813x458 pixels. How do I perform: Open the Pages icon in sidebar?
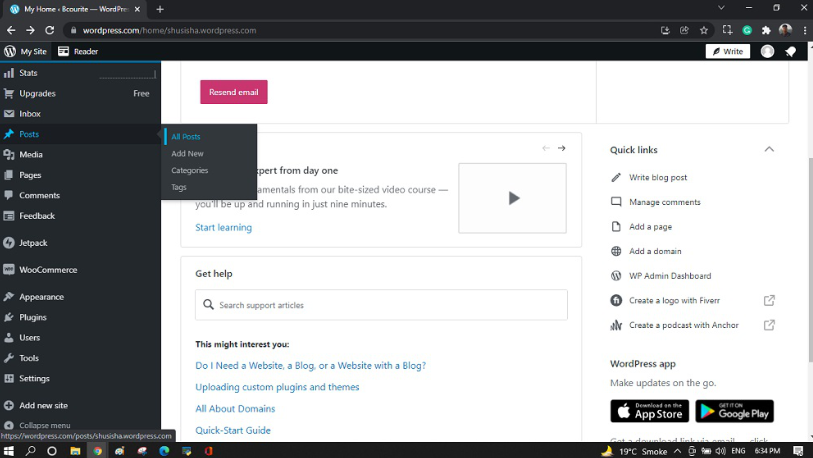tap(9, 175)
